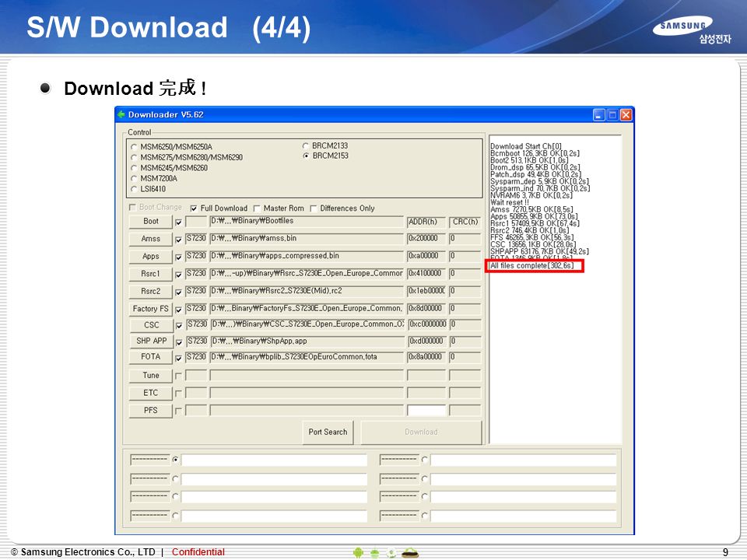Viewport: 747px width, 560px height.
Task: Uncheck the Boot row checkbox
Action: coord(179,222)
